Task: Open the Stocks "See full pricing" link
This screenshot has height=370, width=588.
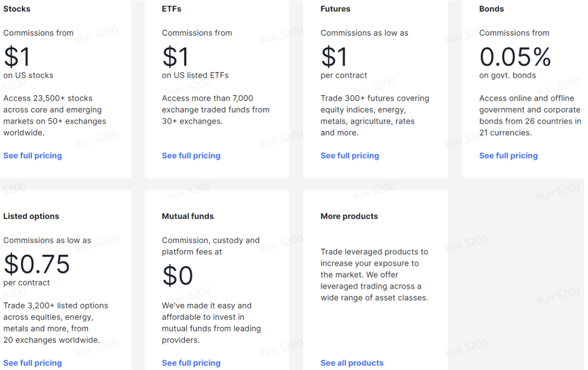Action: (32, 155)
